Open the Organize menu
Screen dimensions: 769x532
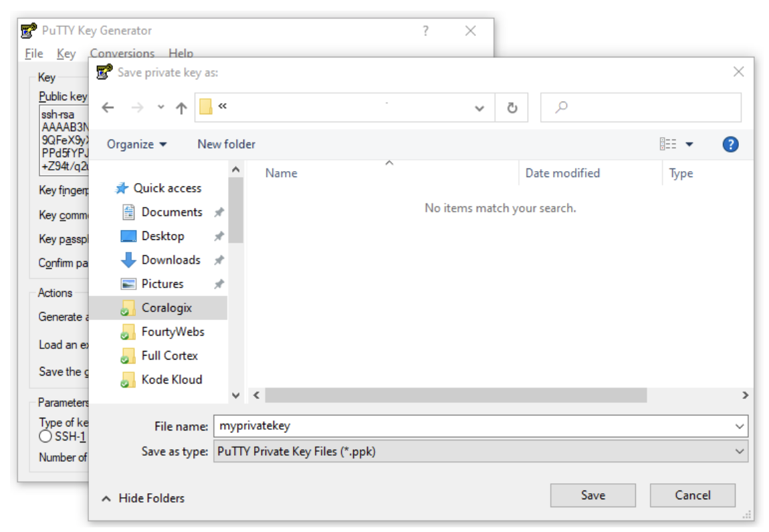pos(137,144)
